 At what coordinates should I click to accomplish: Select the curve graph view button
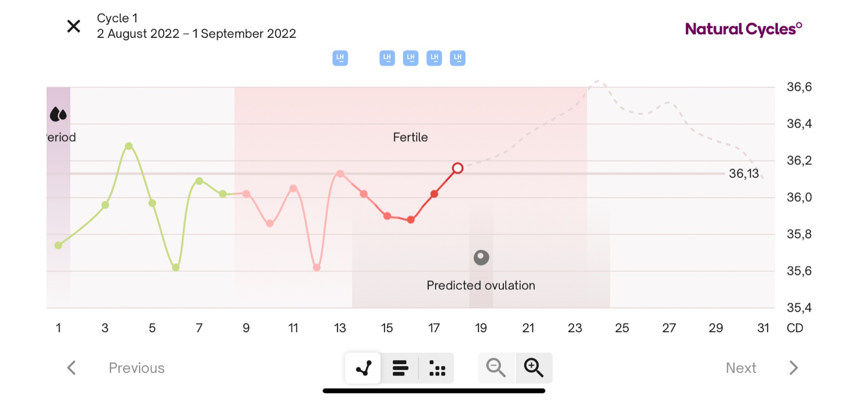pos(363,368)
